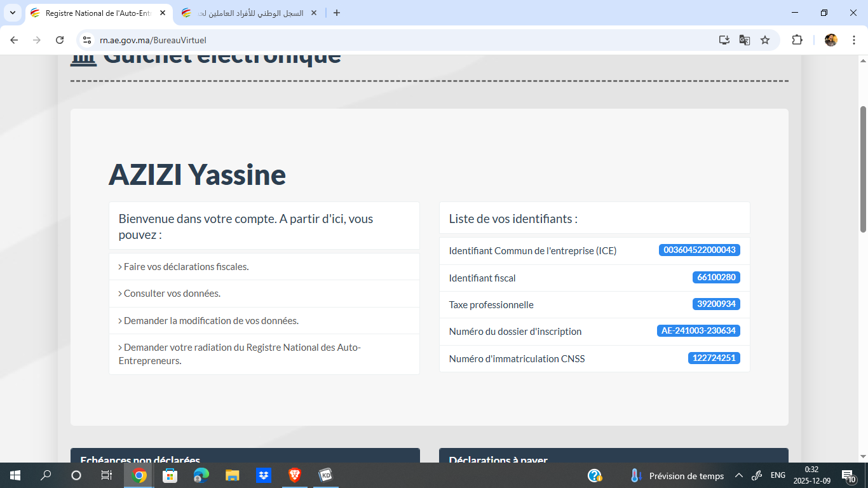
Task: Click the vertical page scrollbar
Action: click(863, 168)
